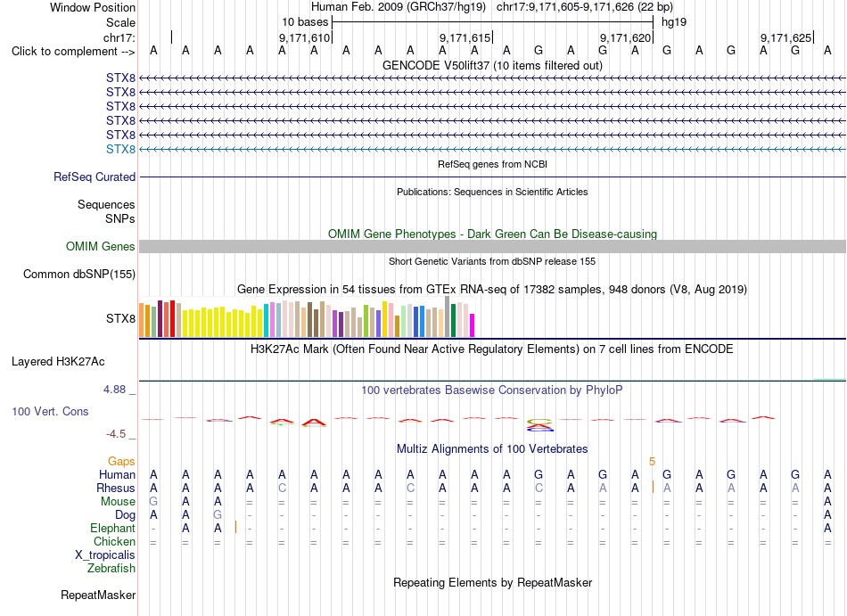Open the OMIM Gene Phenotypes track title
Screen dimensions: 847x616
(x=492, y=234)
